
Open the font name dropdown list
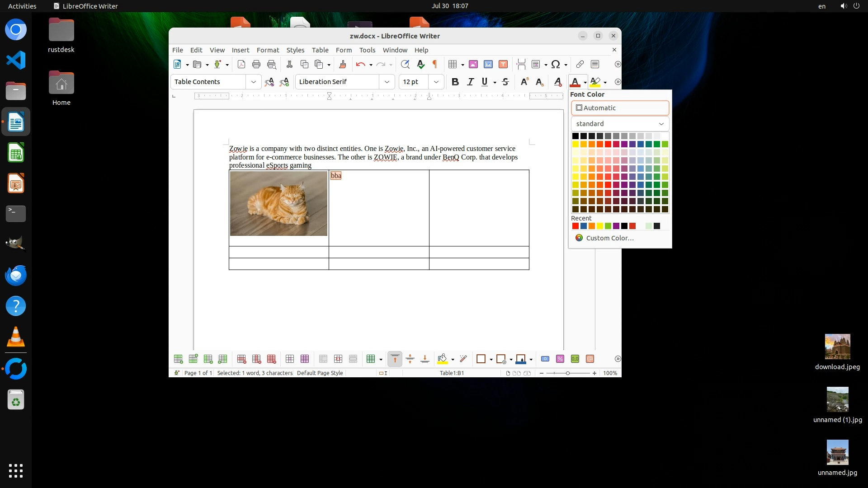click(387, 82)
